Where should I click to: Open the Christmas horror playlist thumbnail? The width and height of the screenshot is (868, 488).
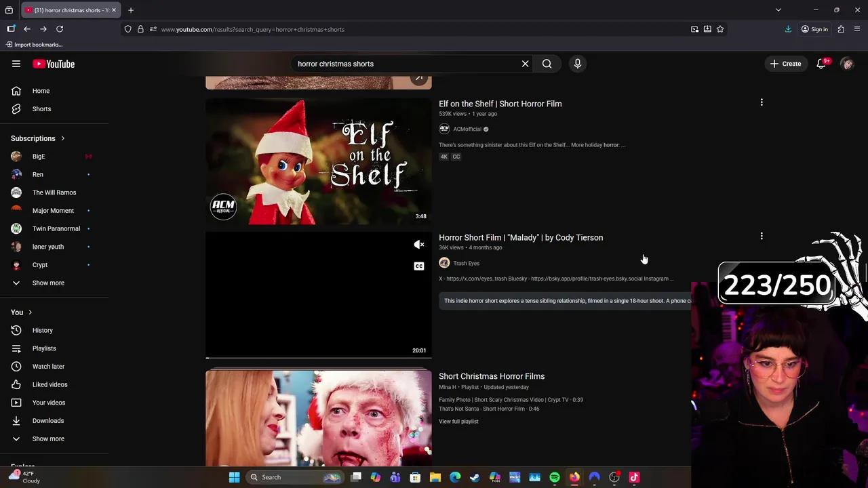319,418
